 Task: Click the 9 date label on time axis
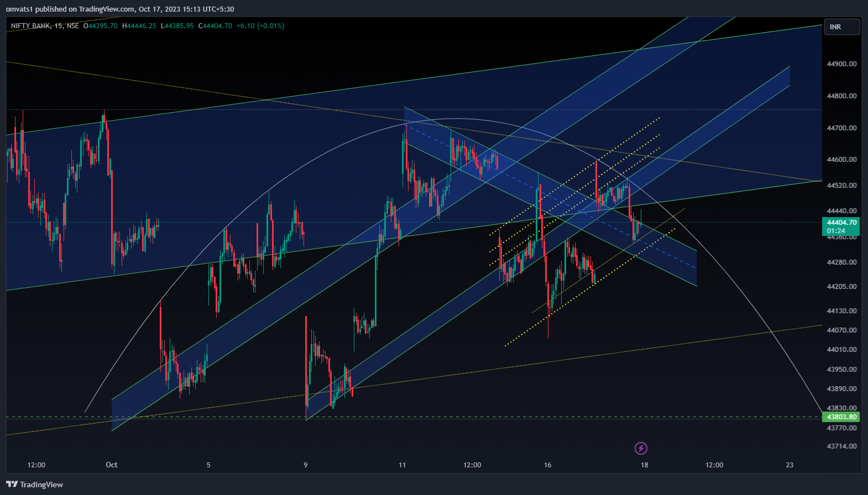pos(305,465)
